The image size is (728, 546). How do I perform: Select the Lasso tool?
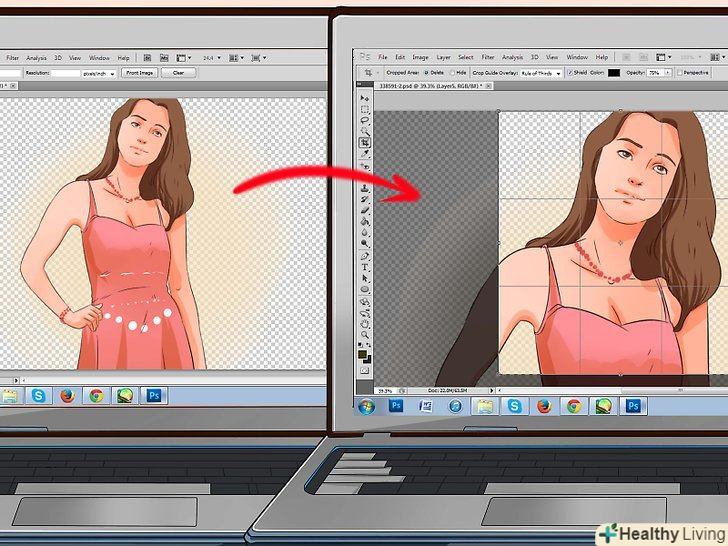point(365,121)
